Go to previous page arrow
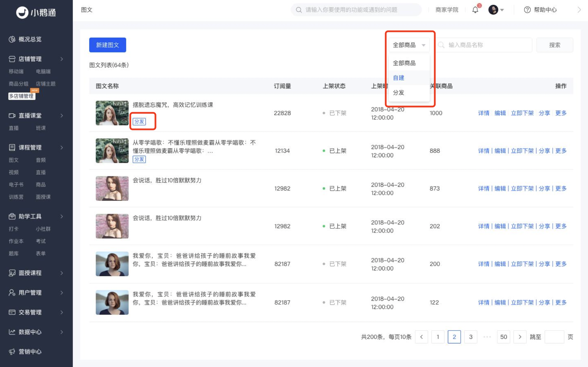Viewport: 588px width, 367px height. [421, 337]
